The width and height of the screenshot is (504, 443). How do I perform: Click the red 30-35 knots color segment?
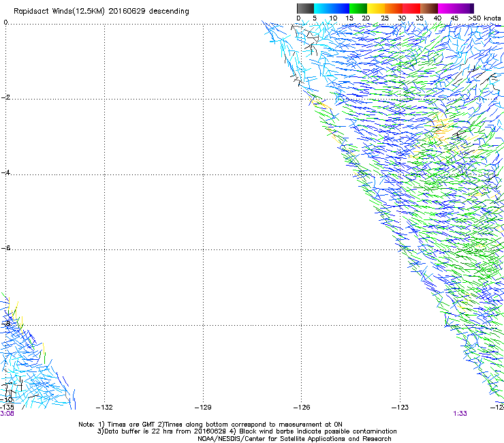pyautogui.click(x=411, y=8)
